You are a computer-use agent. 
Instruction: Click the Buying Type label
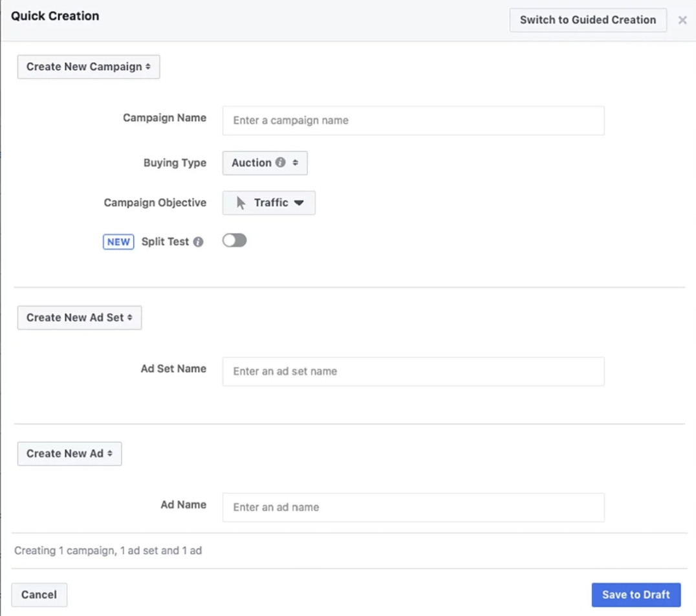click(x=175, y=163)
